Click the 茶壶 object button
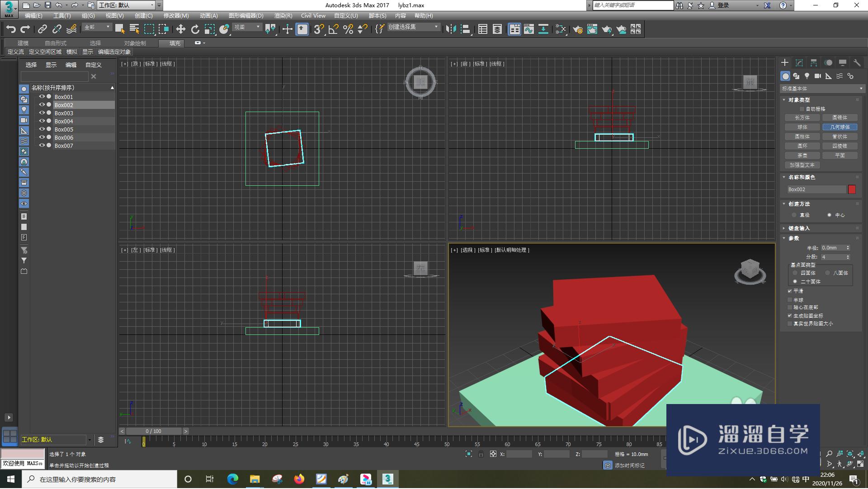Image resolution: width=868 pixels, height=489 pixels. [802, 155]
